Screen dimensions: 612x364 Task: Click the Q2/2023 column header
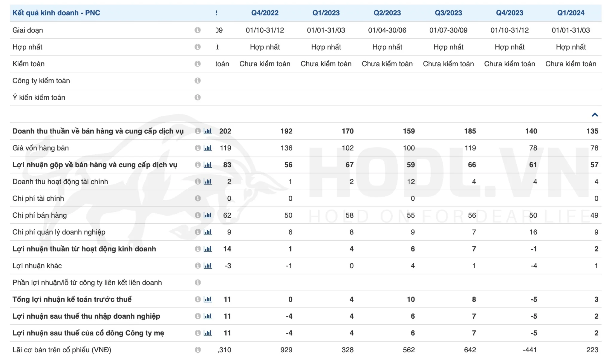pyautogui.click(x=387, y=13)
